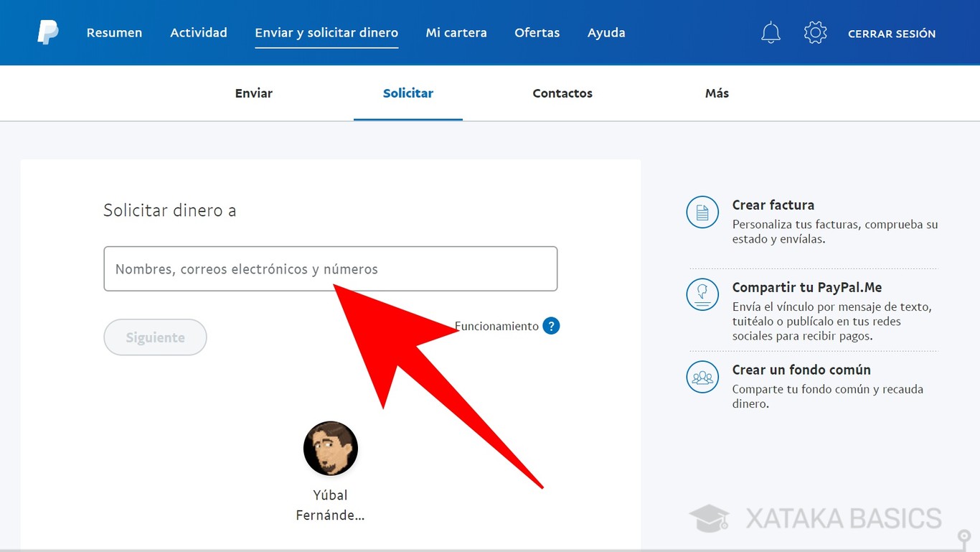The height and width of the screenshot is (552, 980).
Task: Click text 'Envía el vínculo por mensaje de texto'
Action: click(832, 307)
